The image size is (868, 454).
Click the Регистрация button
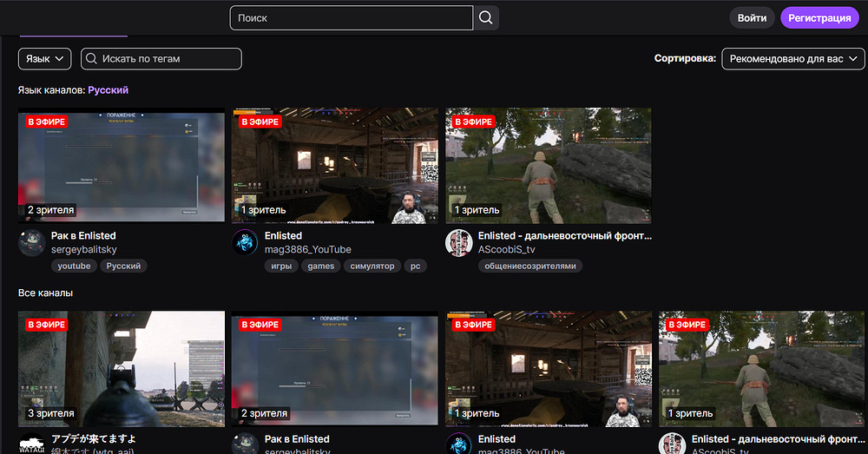pos(819,17)
